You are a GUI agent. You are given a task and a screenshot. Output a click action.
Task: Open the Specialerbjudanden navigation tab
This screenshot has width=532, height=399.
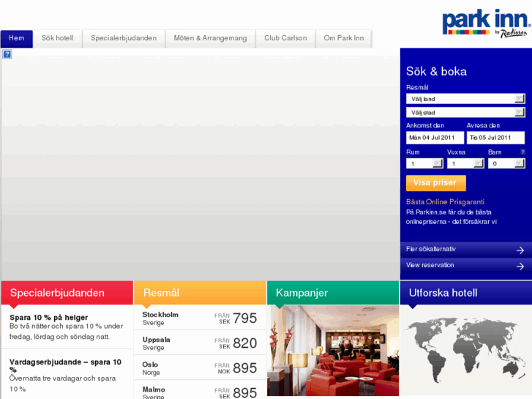[124, 38]
